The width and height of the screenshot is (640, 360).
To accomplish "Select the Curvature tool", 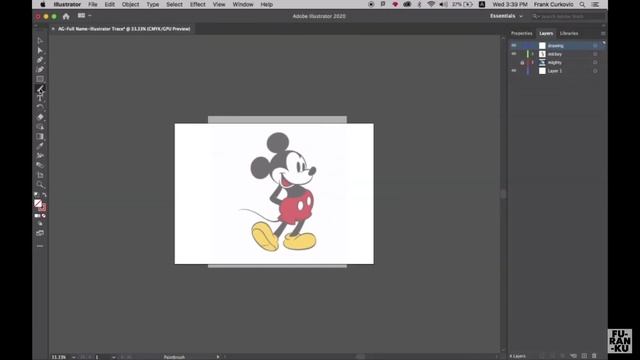I will 40,69.
